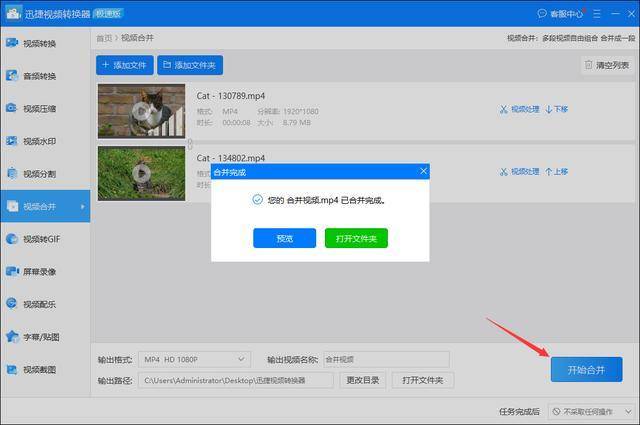Image resolution: width=640 pixels, height=425 pixels.
Task: Move Cat - 134802.mp4 up with 上移
Action: tap(557, 171)
